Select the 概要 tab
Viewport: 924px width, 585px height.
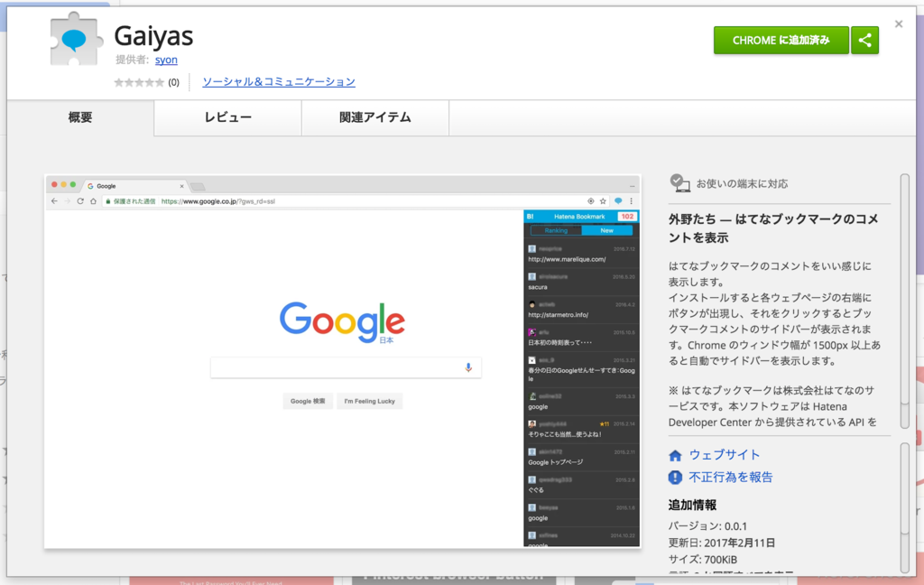[x=80, y=117]
